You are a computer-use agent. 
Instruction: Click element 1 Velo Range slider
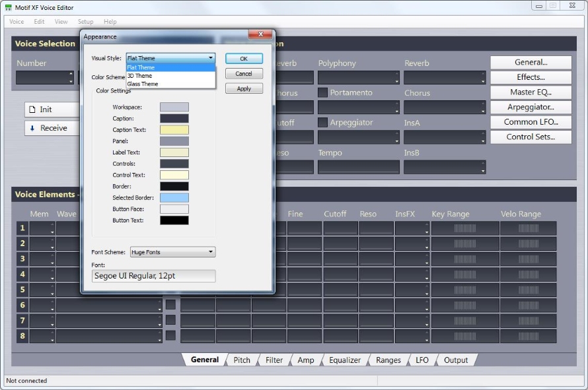pos(529,228)
